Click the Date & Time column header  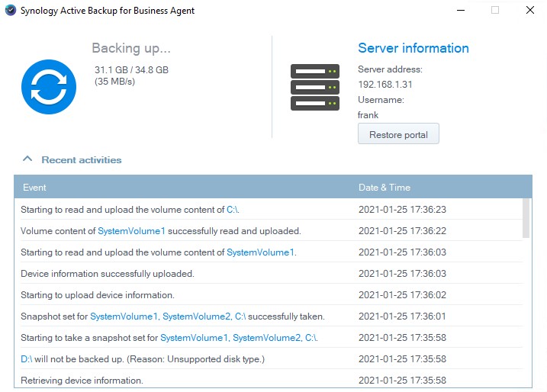[385, 188]
